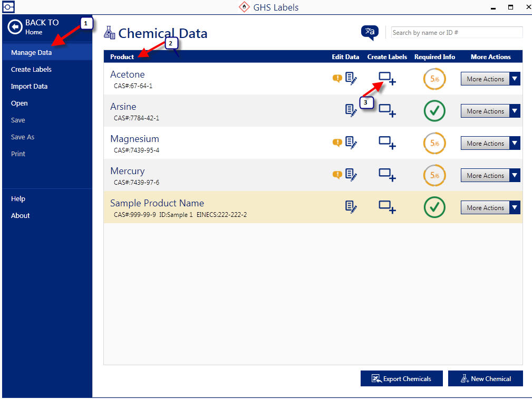
Task: Click the Back to Home arrow icon
Action: pyautogui.click(x=16, y=27)
